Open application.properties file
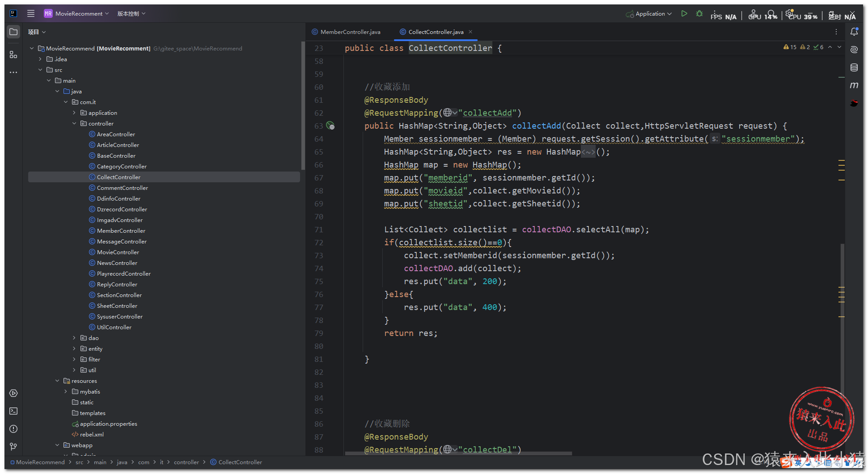 pyautogui.click(x=109, y=424)
